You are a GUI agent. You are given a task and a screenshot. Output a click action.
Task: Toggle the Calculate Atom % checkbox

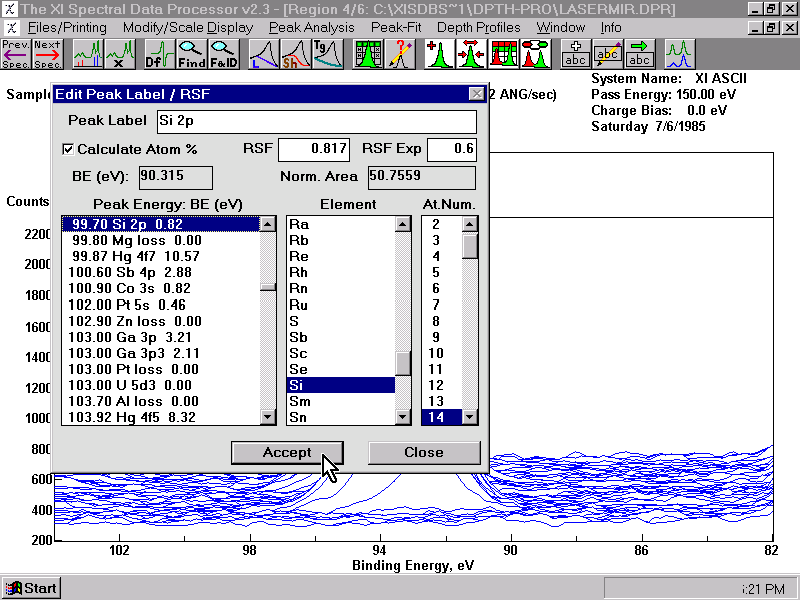pyautogui.click(x=68, y=149)
